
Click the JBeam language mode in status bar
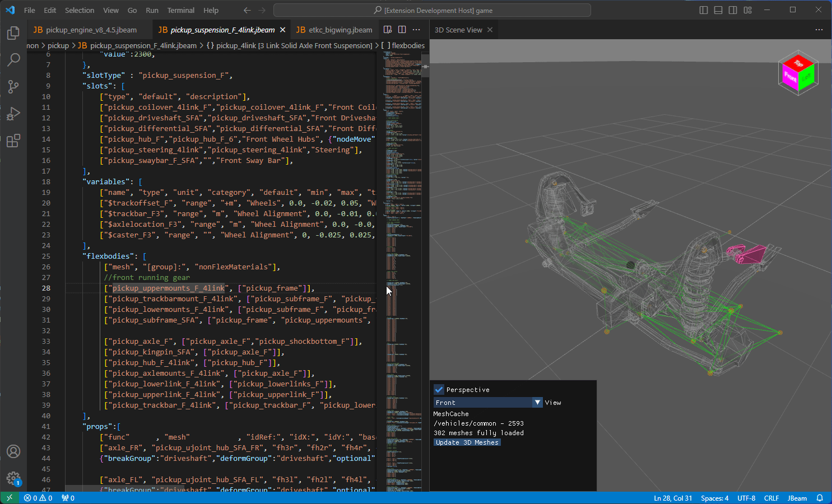pyautogui.click(x=797, y=498)
